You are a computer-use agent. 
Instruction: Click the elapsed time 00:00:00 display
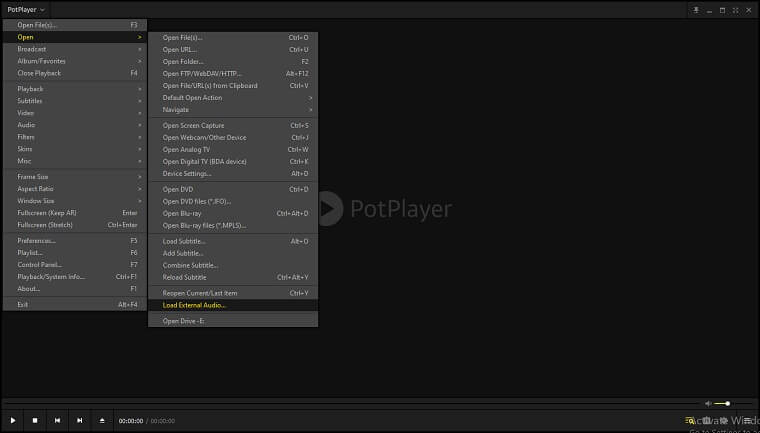tap(131, 421)
